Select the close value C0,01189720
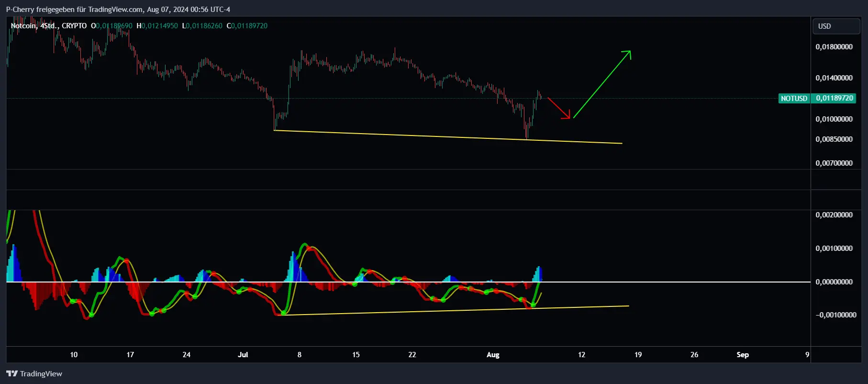This screenshot has width=868, height=384. [x=247, y=26]
